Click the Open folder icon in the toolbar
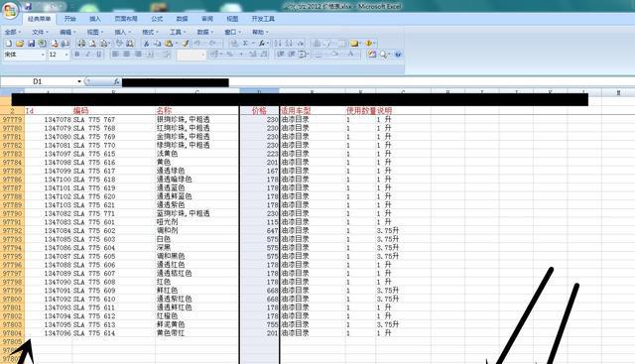This screenshot has width=635, height=364. (20, 44)
